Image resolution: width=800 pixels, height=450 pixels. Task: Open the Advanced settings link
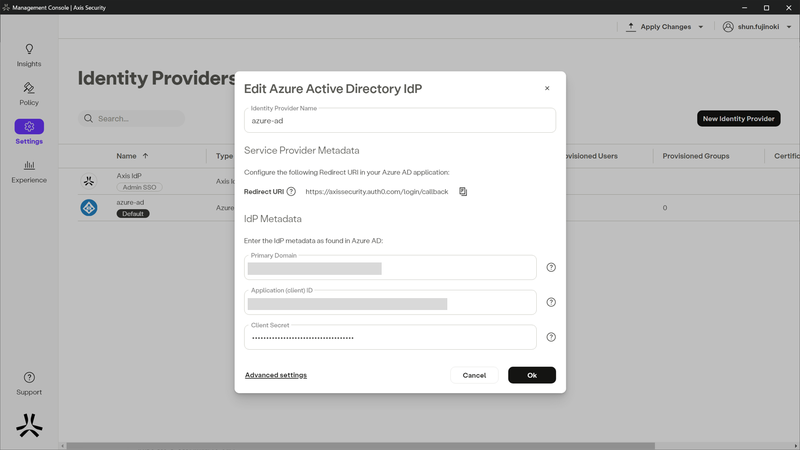[x=276, y=375]
